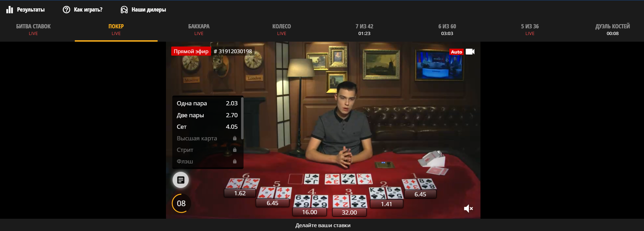
Task: Unmute the stream with the speaker icon
Action: (468, 209)
